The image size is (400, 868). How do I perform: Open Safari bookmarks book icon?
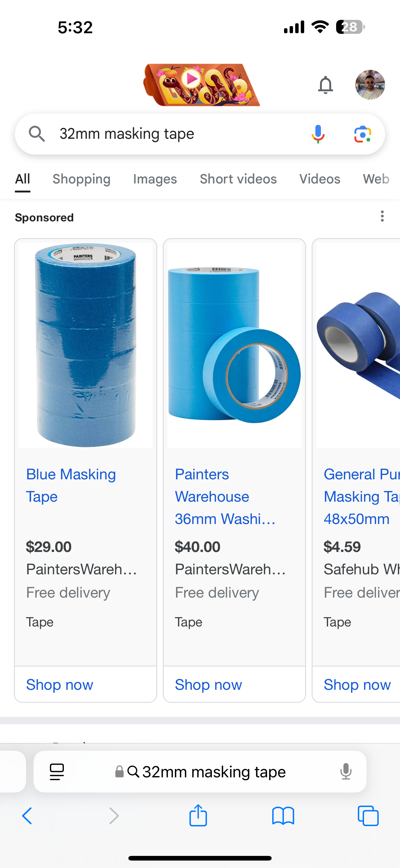(x=283, y=816)
